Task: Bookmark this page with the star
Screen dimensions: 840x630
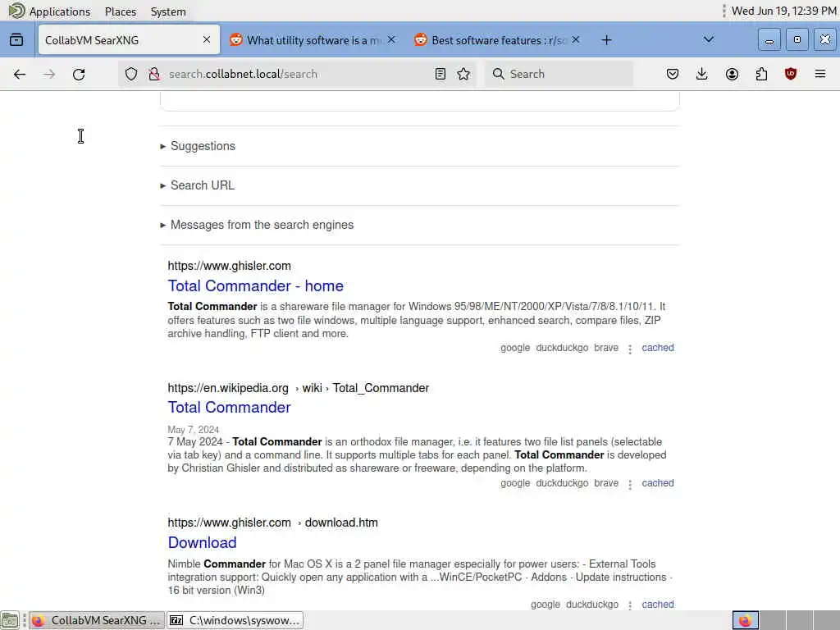Action: pos(464,74)
